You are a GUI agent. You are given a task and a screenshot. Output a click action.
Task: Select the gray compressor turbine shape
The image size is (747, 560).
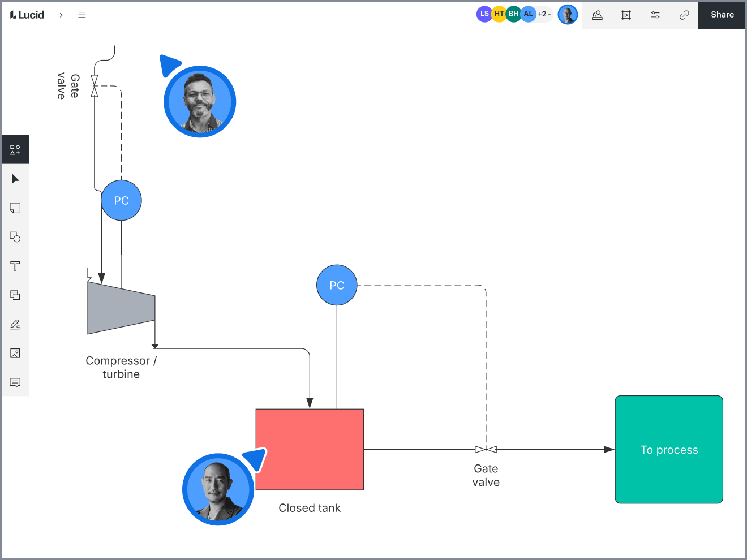point(121,308)
